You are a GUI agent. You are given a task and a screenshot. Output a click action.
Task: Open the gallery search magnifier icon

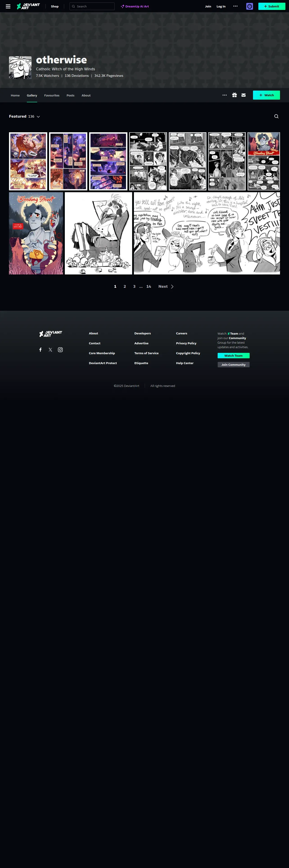tap(276, 116)
